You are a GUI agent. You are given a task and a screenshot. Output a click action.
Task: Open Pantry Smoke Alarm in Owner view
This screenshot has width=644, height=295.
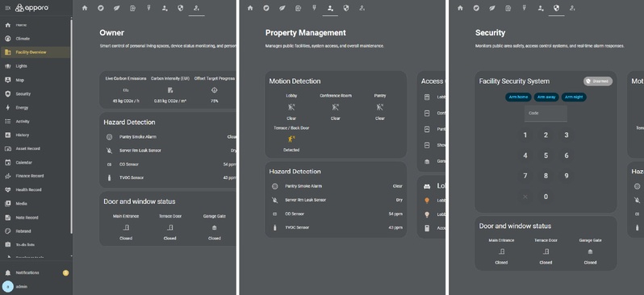click(x=170, y=137)
